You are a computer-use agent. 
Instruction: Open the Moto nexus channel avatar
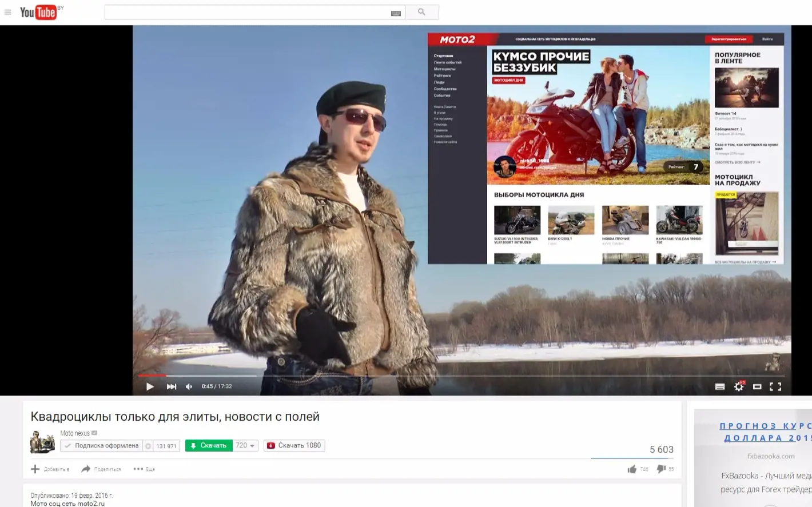pyautogui.click(x=42, y=442)
